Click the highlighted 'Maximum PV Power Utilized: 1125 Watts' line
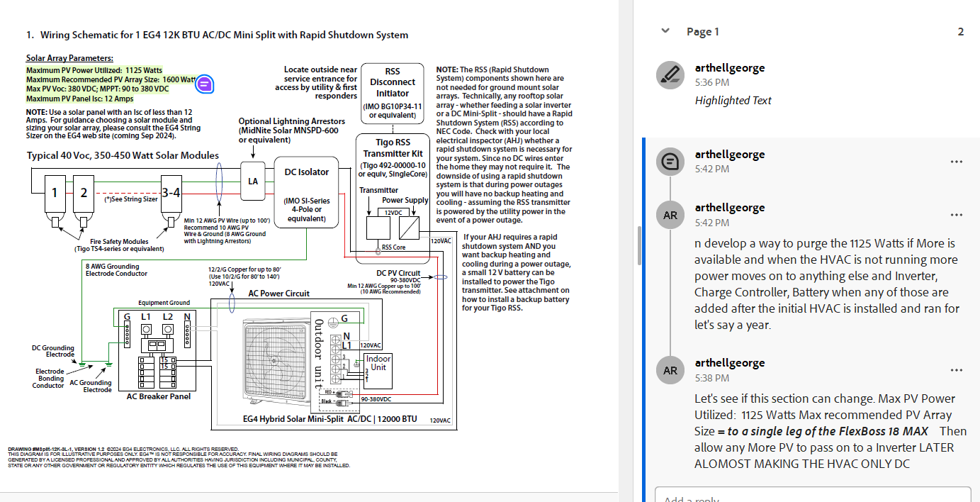This screenshot has width=980, height=502. (94, 71)
